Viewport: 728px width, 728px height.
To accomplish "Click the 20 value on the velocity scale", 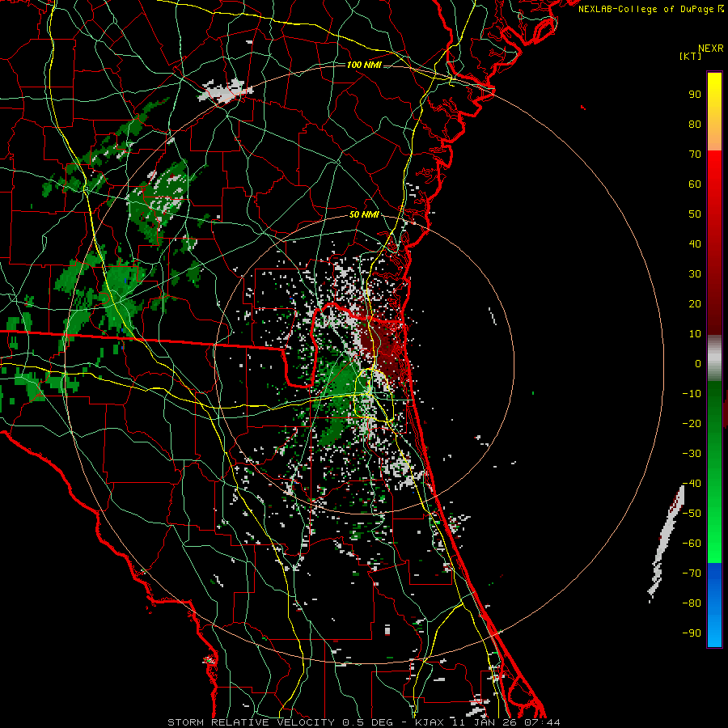I will 695,303.
